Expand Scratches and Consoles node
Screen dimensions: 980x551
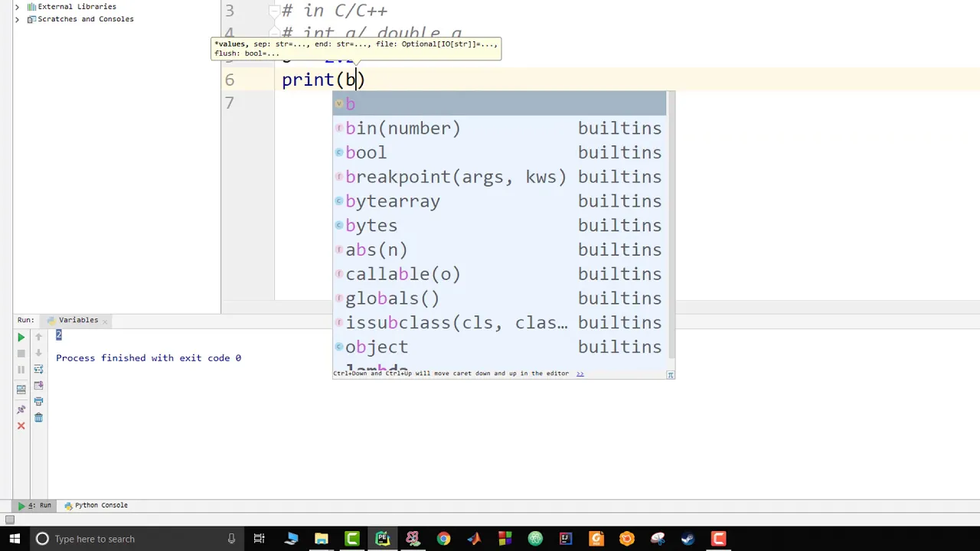(17, 19)
